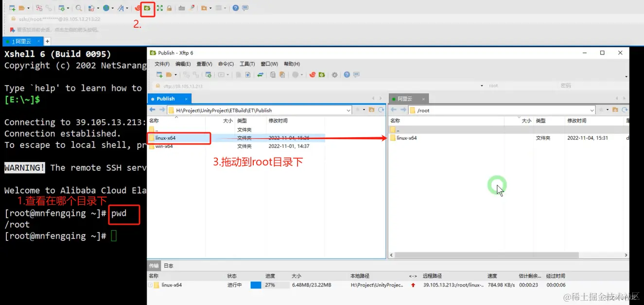Expand the linux-x64 transfer row tree toggle

point(150,285)
